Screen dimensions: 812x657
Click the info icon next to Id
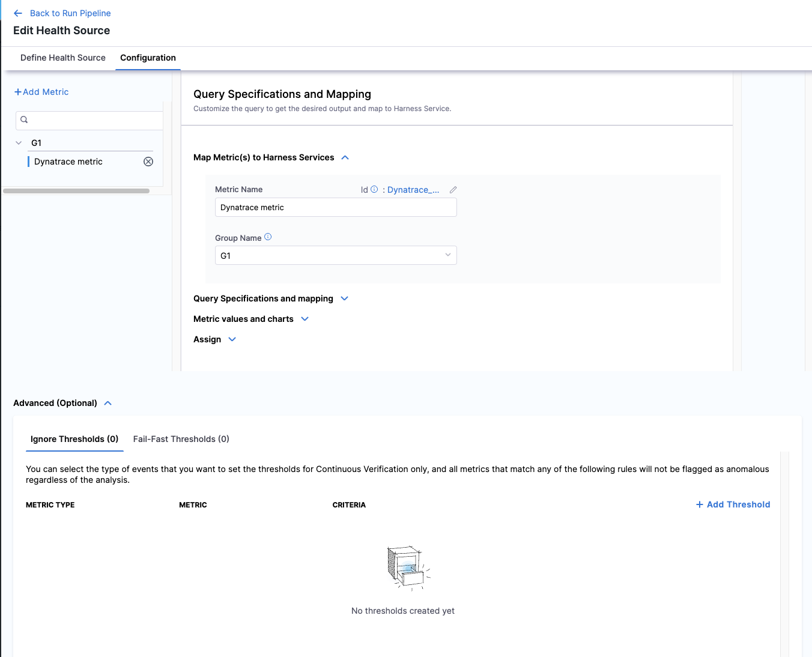pos(375,189)
